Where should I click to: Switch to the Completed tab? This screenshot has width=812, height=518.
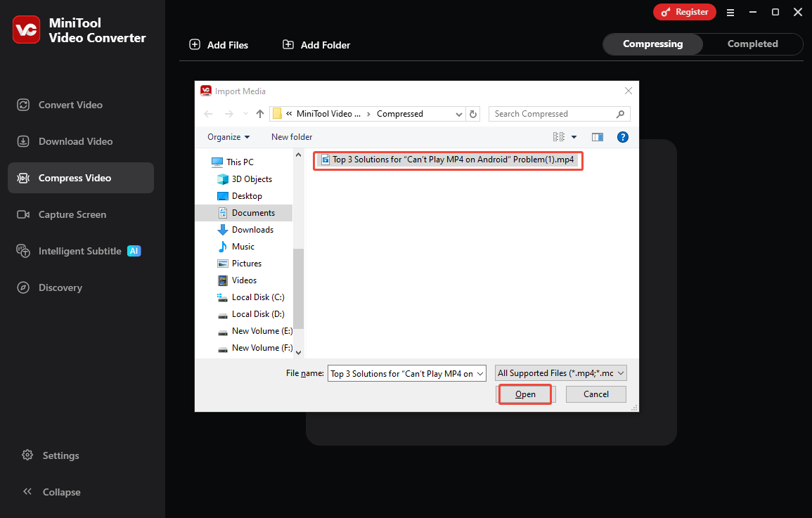752,44
